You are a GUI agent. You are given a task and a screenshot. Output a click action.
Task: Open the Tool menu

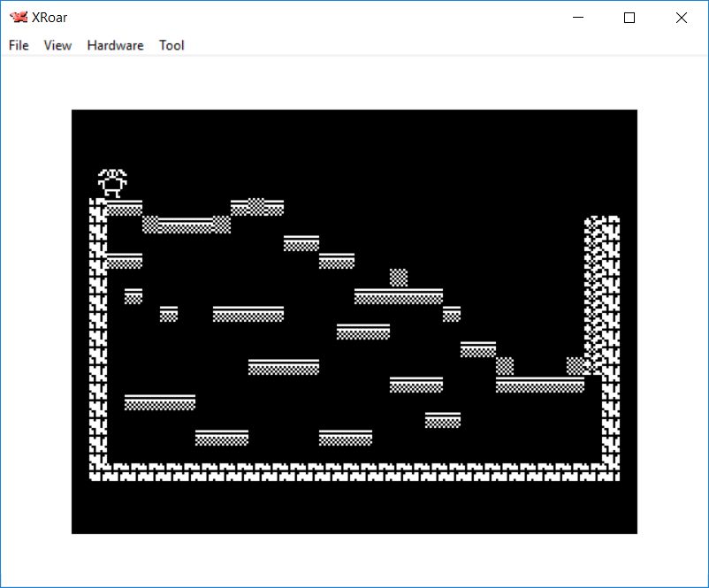(x=172, y=45)
